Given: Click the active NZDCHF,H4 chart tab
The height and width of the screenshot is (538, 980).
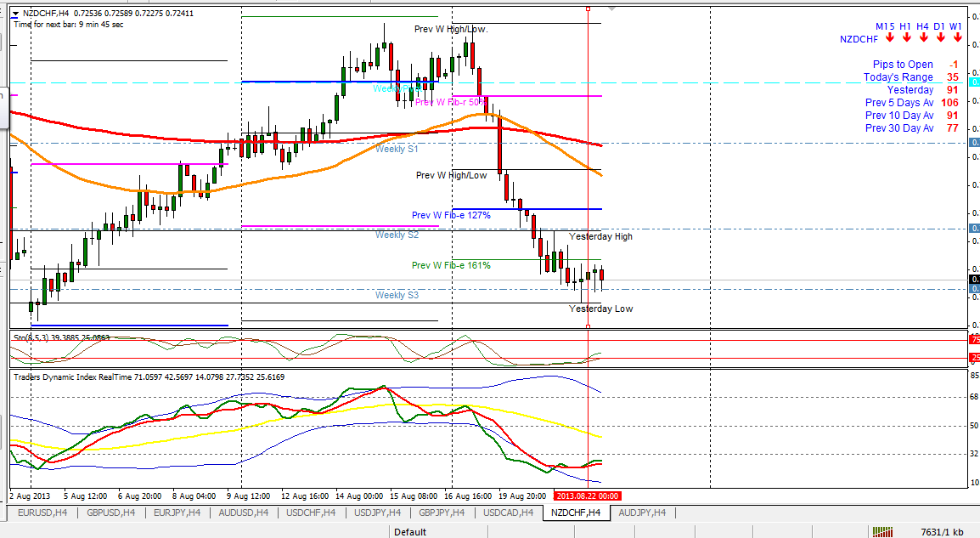Looking at the screenshot, I should (x=576, y=513).
